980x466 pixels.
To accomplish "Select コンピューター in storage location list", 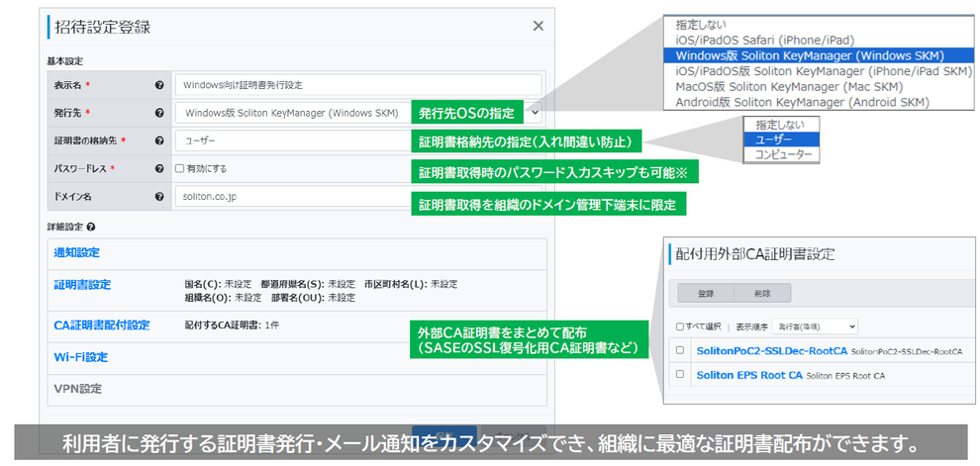I will click(x=781, y=153).
